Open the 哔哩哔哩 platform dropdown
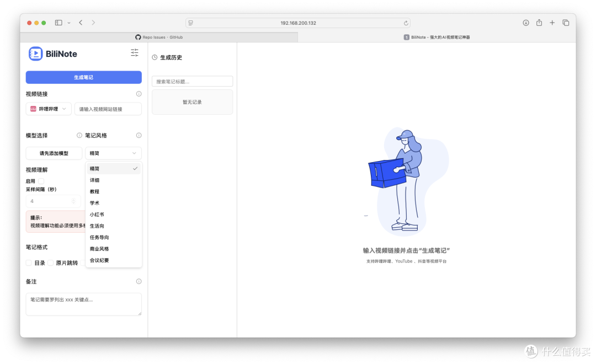Image resolution: width=596 pixels, height=364 pixels. 49,109
